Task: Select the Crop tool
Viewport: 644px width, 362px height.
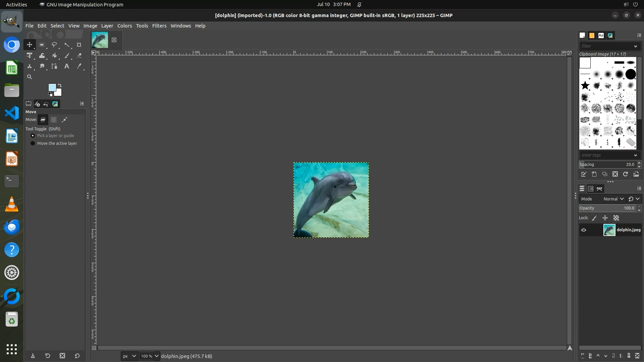Action: [79, 45]
